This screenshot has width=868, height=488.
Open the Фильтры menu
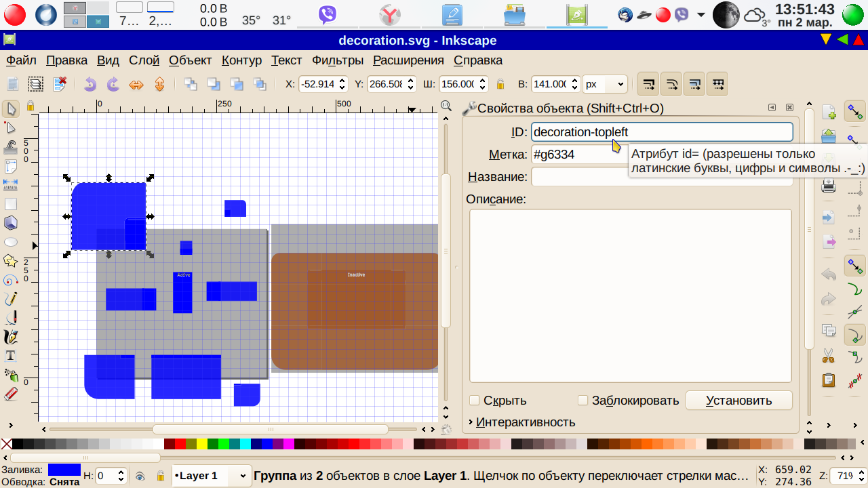[338, 60]
